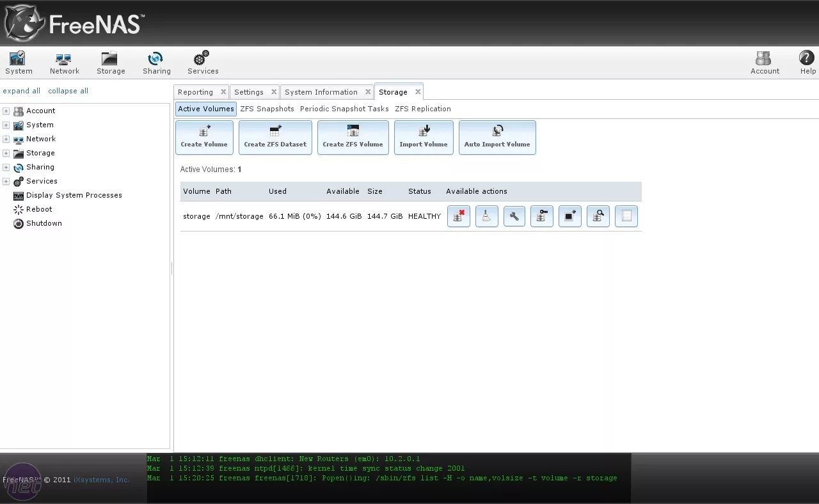The width and height of the screenshot is (819, 504).
Task: Click the Import Volume button
Action: tap(424, 138)
